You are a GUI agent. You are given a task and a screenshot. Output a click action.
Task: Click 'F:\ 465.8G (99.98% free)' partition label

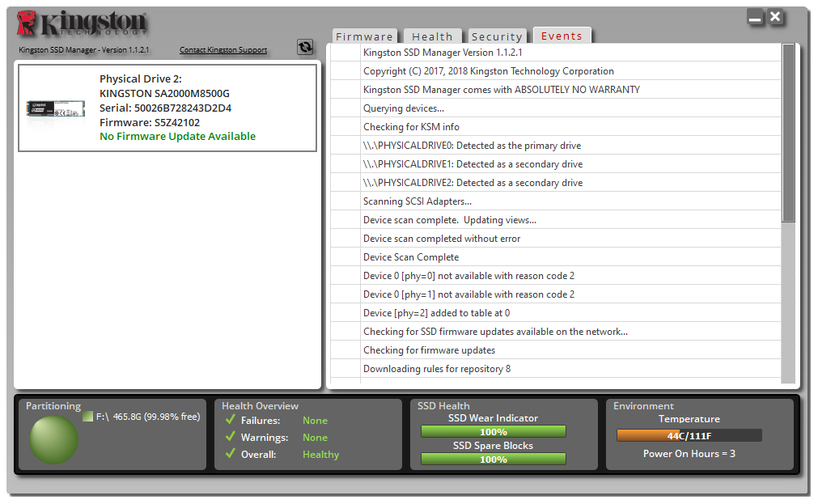coord(148,417)
